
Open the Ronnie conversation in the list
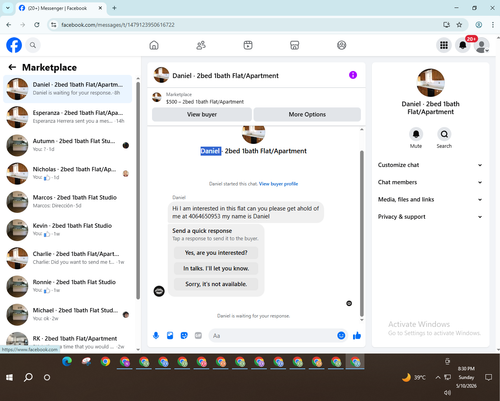click(x=68, y=286)
